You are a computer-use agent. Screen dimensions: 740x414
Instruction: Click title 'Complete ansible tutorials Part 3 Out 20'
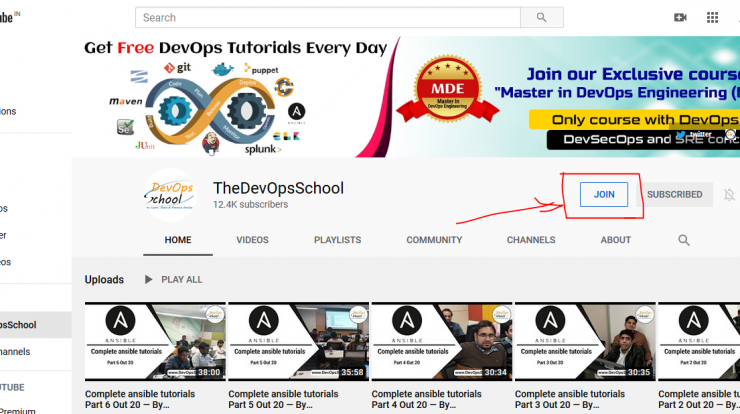(x=570, y=399)
